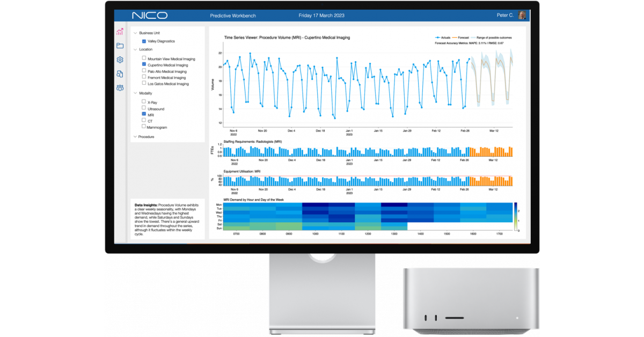Viewport: 644px width, 337px height.
Task: Click Peter C. profile avatar
Action: (522, 16)
